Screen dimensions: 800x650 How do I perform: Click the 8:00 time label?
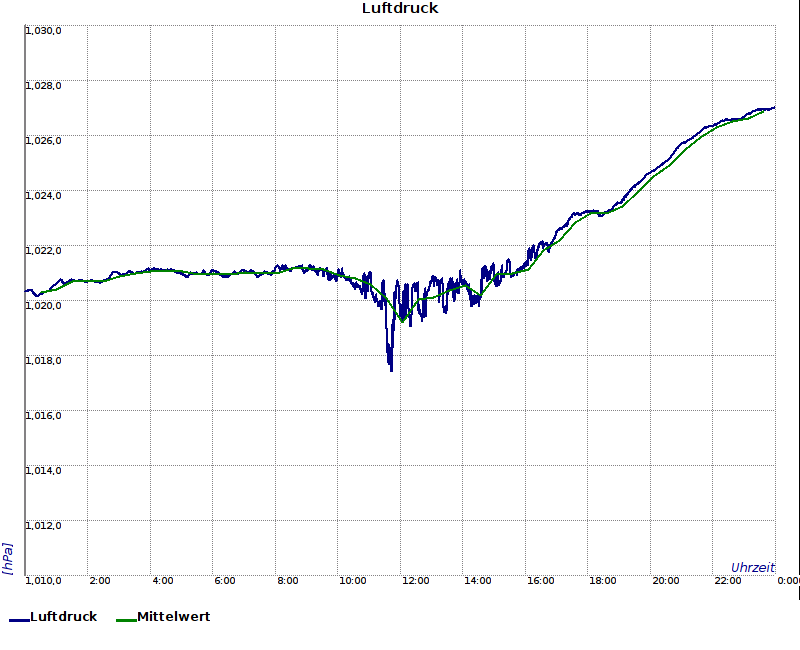288,581
